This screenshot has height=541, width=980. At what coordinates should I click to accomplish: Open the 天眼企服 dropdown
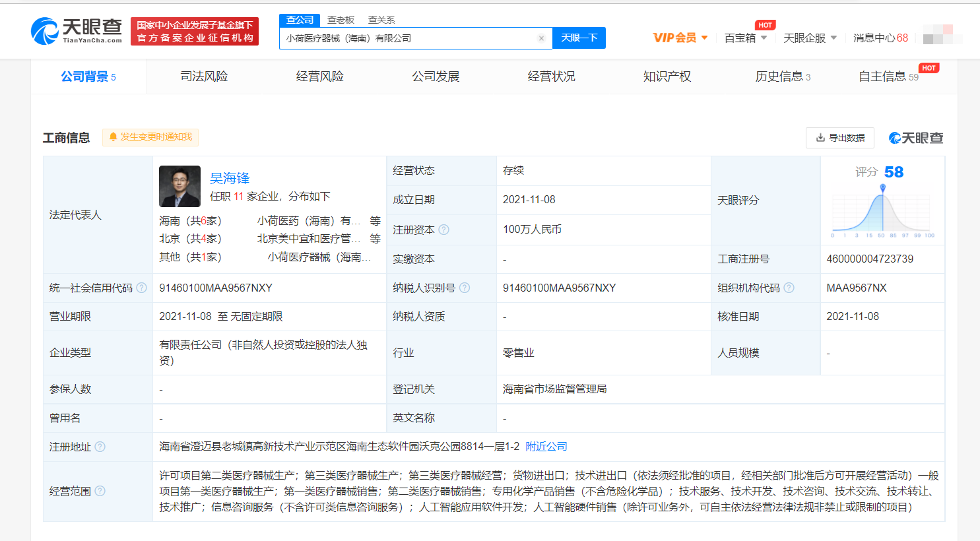(x=810, y=38)
